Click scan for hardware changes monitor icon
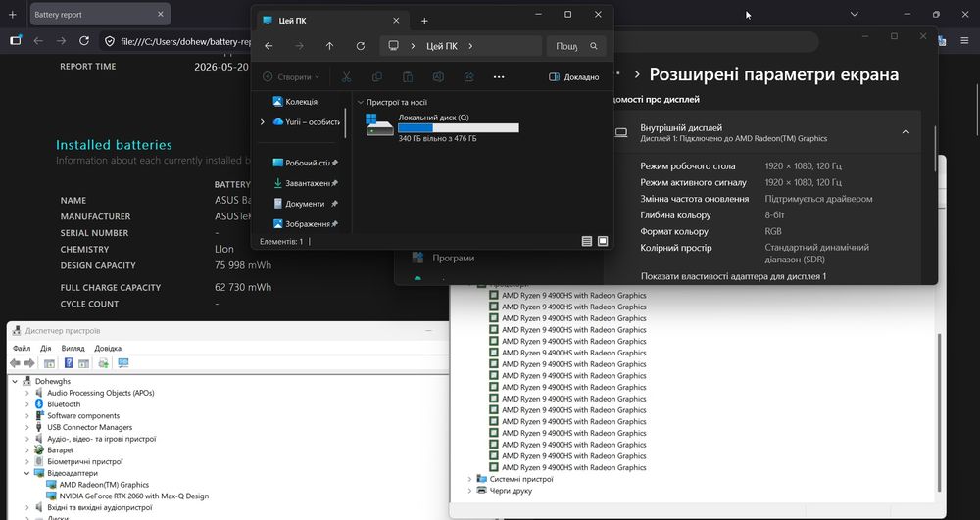The height and width of the screenshot is (520, 980). [123, 362]
